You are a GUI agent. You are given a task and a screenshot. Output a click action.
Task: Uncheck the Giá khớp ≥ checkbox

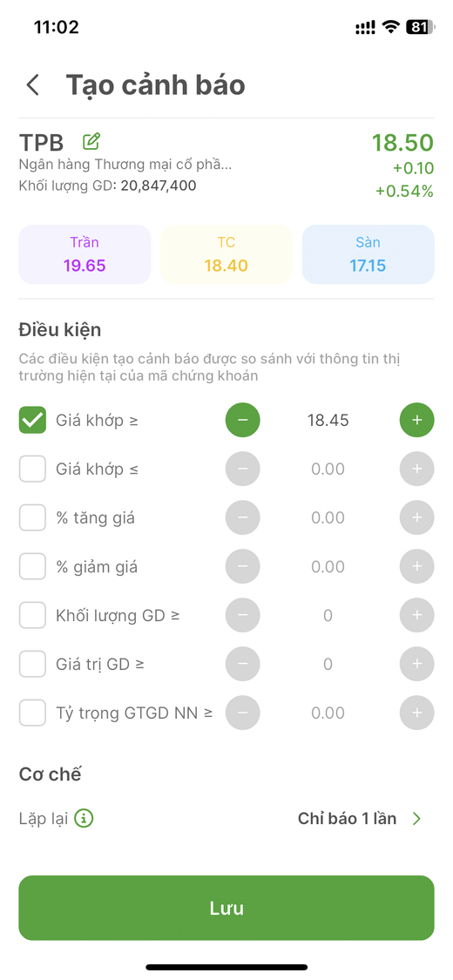(x=32, y=420)
